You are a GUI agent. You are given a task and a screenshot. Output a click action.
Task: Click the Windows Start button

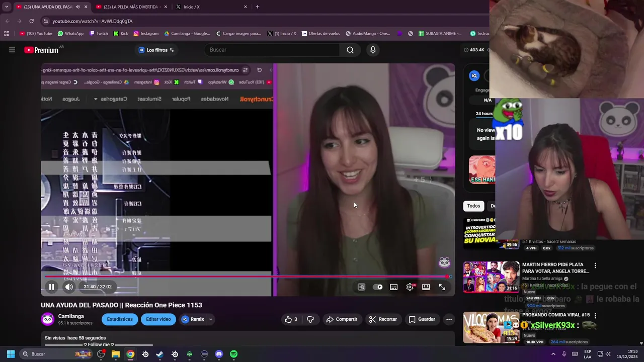tap(11, 354)
